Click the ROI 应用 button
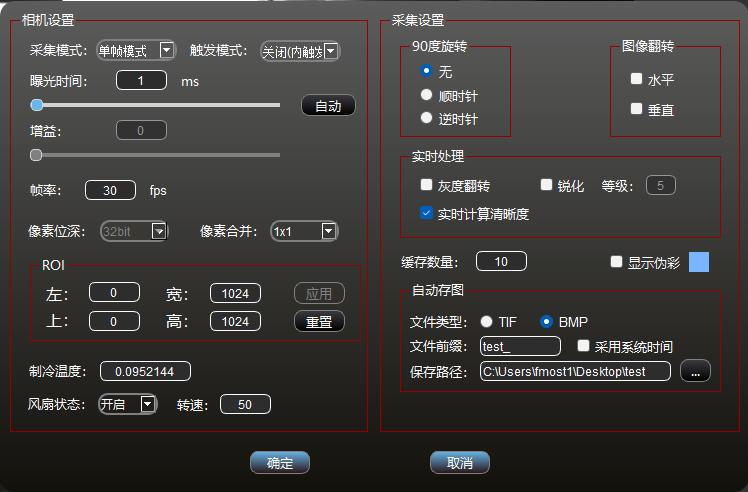748x492 pixels. pyautogui.click(x=319, y=293)
